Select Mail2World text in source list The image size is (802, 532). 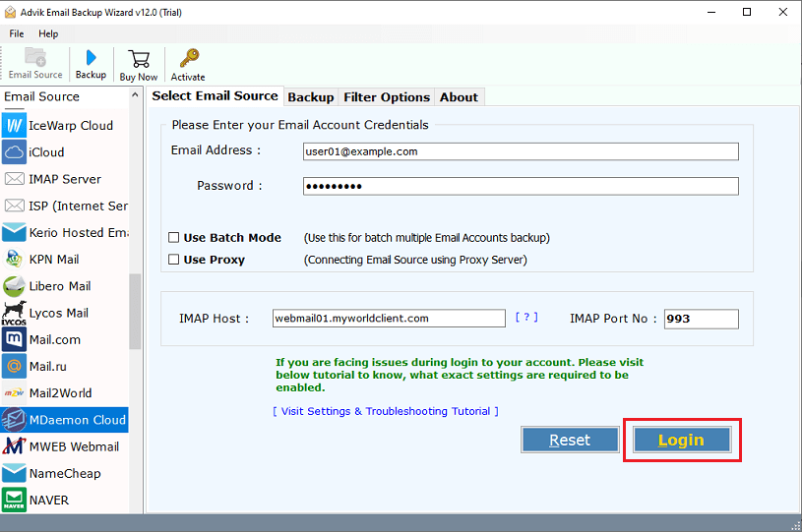60,393
